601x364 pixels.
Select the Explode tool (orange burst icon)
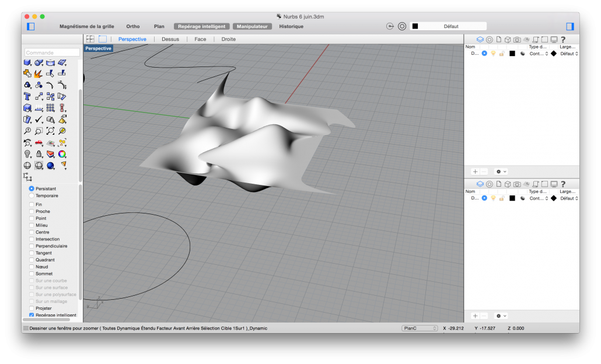tap(37, 75)
